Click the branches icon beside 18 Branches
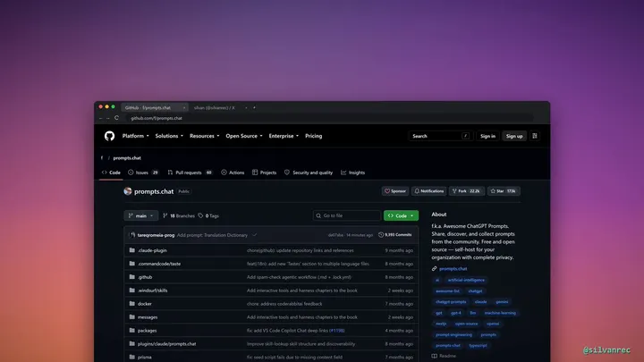This screenshot has height=362, width=644. 165,215
